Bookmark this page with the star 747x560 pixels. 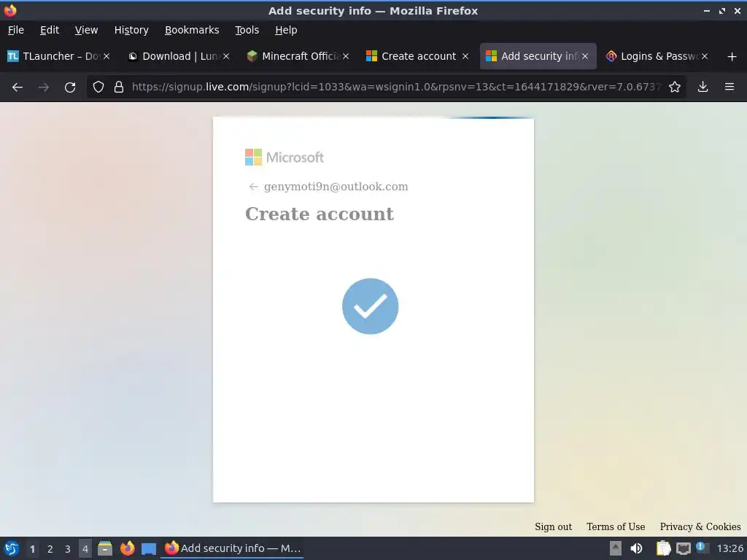coord(675,87)
